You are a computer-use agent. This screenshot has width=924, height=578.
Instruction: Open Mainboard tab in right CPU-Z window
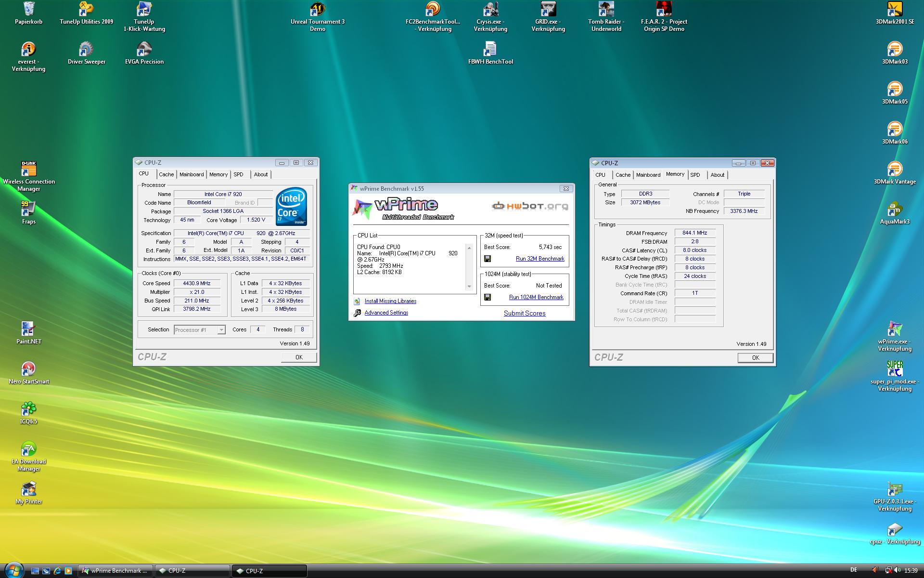tap(648, 175)
